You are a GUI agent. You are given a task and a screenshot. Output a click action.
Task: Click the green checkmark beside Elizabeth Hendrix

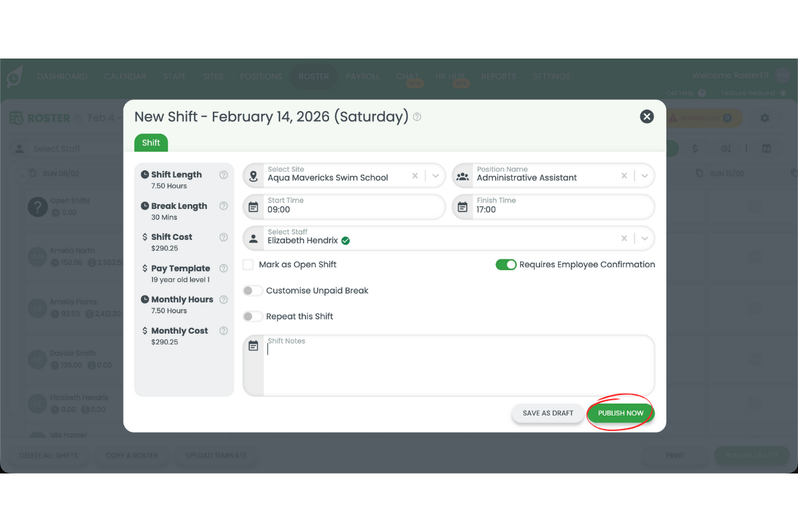click(346, 241)
